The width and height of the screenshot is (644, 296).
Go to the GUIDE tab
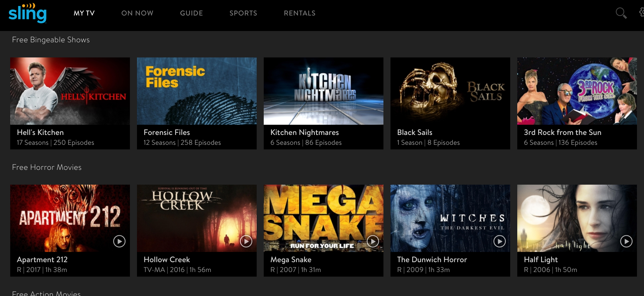pos(192,13)
